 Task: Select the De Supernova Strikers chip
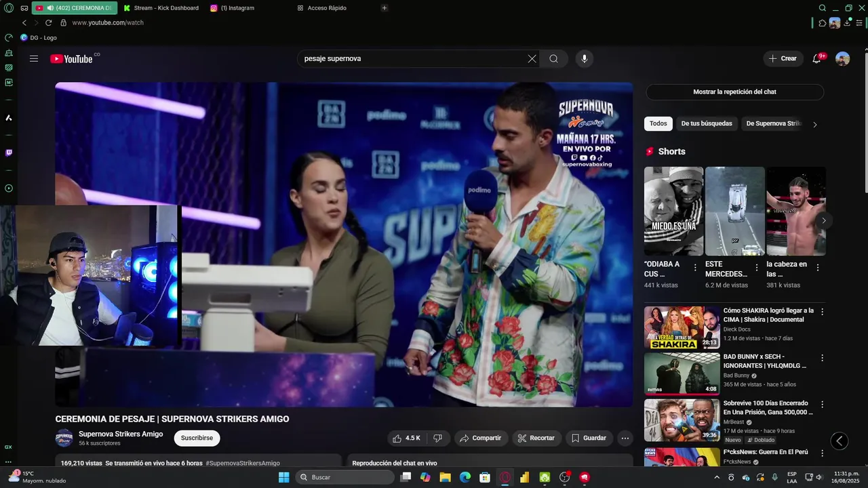point(774,123)
